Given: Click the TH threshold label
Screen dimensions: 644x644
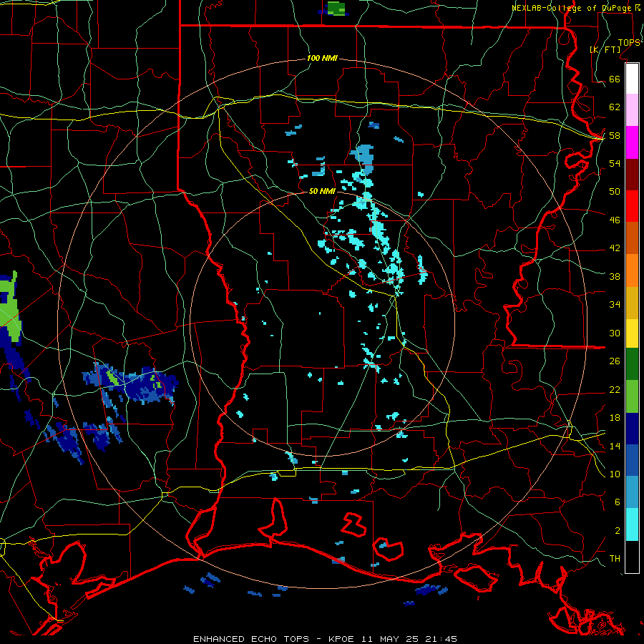Looking at the screenshot, I should click(615, 559).
